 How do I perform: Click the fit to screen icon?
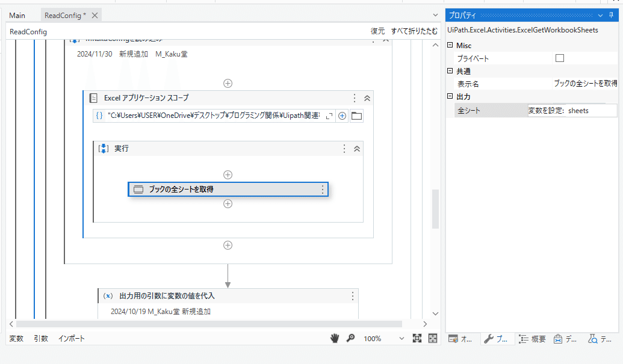(417, 338)
